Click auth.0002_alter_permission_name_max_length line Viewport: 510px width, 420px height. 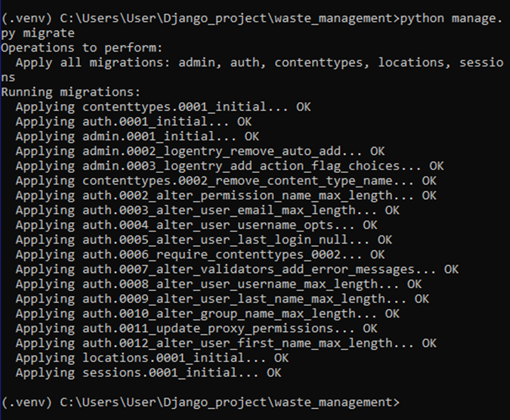tap(226, 195)
